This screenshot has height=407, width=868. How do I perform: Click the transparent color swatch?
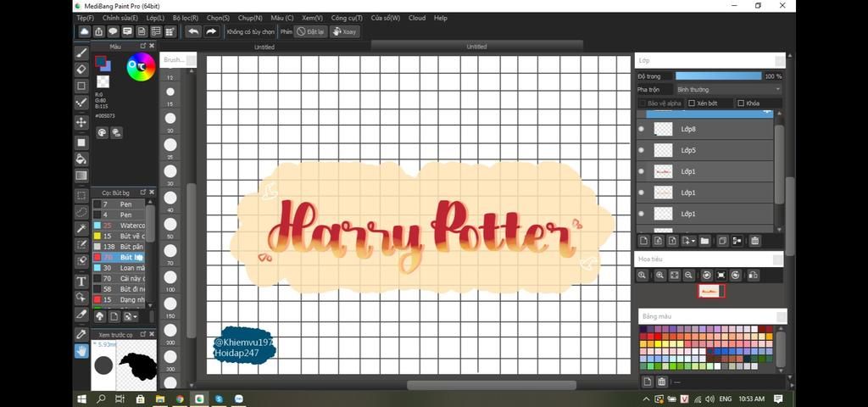pyautogui.click(x=103, y=82)
